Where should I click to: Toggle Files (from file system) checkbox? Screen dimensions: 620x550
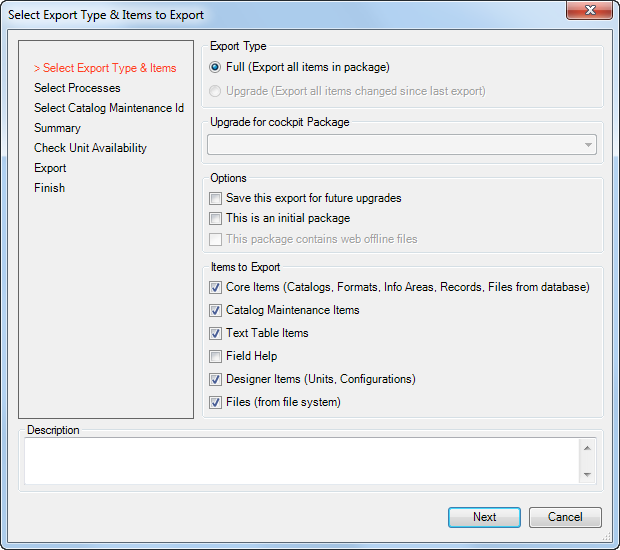pyautogui.click(x=215, y=403)
